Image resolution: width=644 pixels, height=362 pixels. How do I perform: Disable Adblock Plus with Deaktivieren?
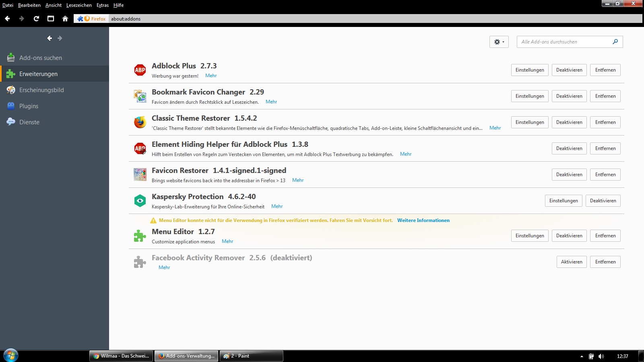569,70
